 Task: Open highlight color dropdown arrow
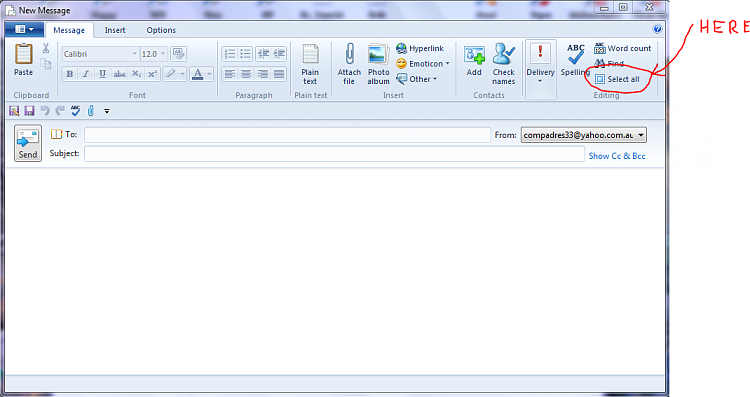tap(182, 74)
